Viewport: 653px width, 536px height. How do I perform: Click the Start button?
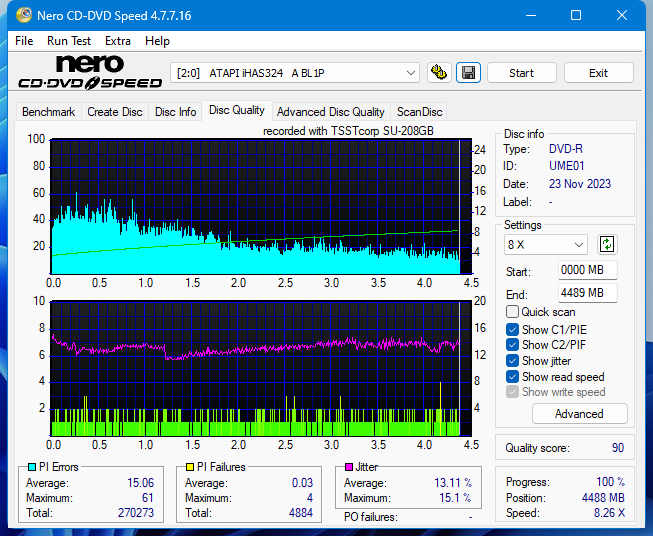click(521, 73)
